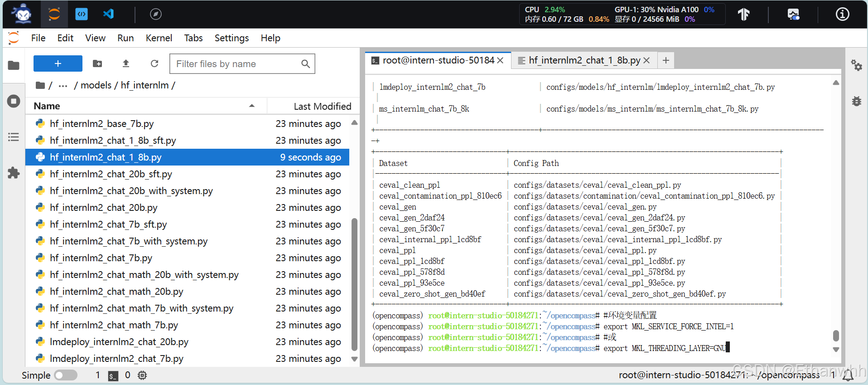This screenshot has height=385, width=868.
Task: Open the Extension Manager puzzle icon
Action: [14, 173]
